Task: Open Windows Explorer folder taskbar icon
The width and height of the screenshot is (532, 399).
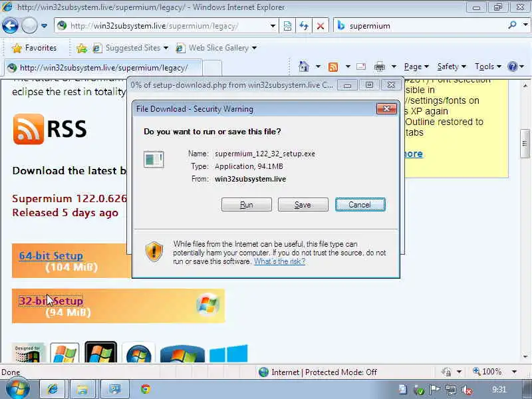Action: pyautogui.click(x=82, y=389)
